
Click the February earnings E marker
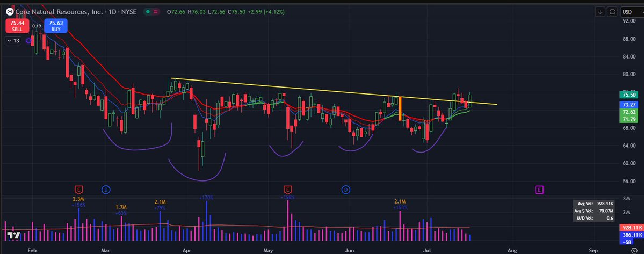(x=79, y=189)
